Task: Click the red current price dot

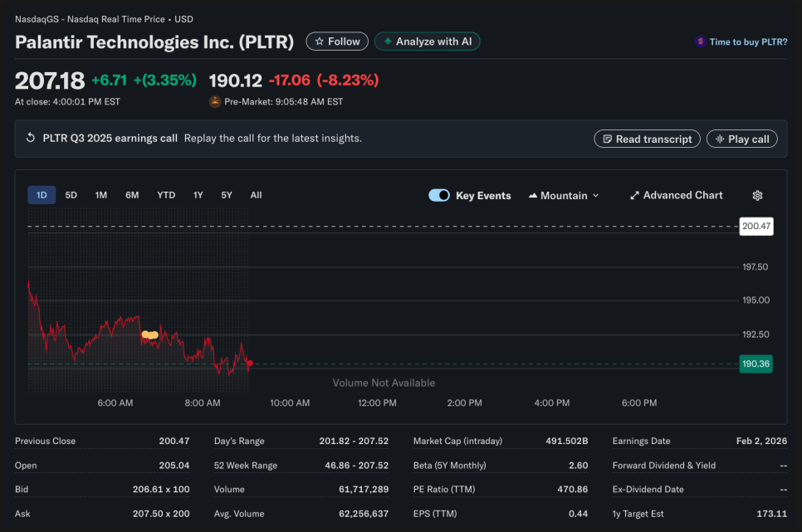Action: 250,364
